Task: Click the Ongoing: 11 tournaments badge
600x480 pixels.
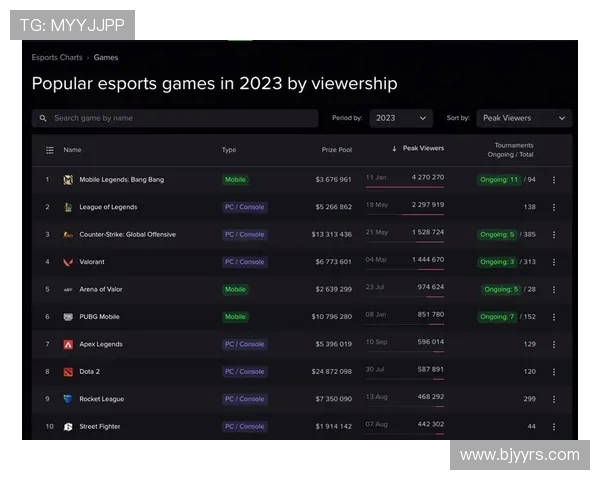Action: 499,180
